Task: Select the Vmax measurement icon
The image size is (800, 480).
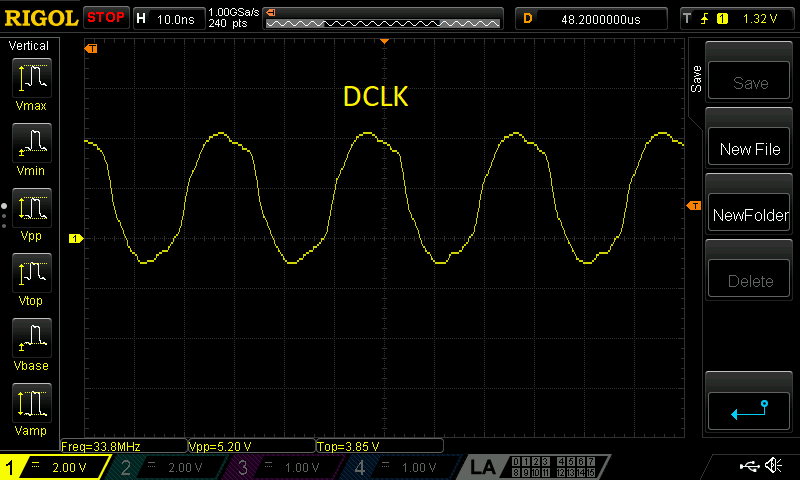Action: point(32,78)
